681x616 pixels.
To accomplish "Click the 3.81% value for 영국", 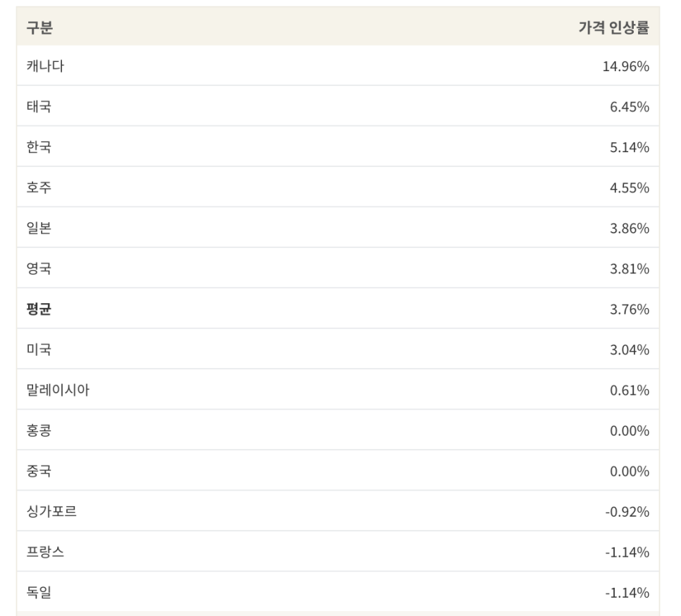I will 630,269.
